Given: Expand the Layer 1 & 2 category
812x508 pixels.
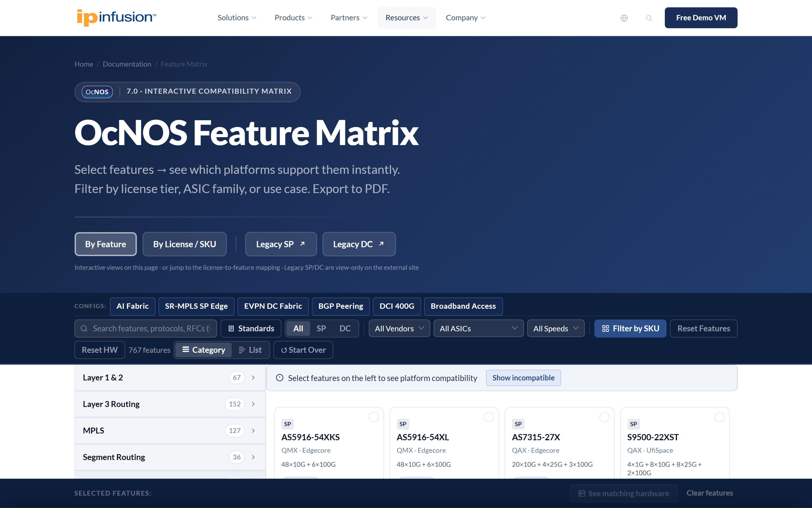Looking at the screenshot, I should click(x=170, y=378).
